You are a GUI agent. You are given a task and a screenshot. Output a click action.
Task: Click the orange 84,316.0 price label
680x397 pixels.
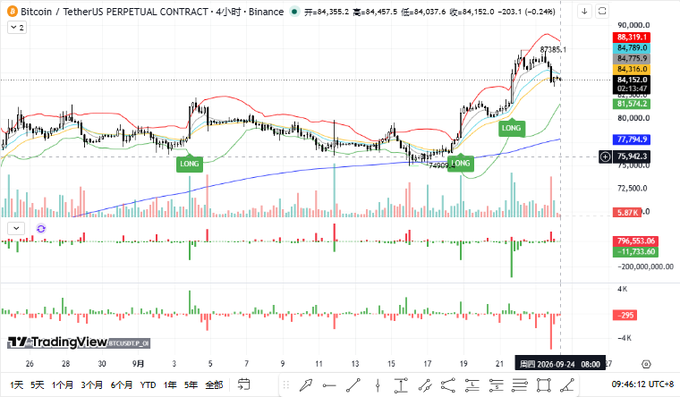click(x=631, y=69)
